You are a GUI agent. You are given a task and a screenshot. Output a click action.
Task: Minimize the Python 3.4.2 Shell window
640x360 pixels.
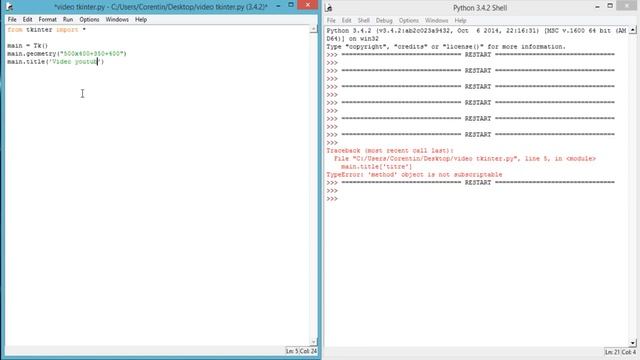click(597, 7)
